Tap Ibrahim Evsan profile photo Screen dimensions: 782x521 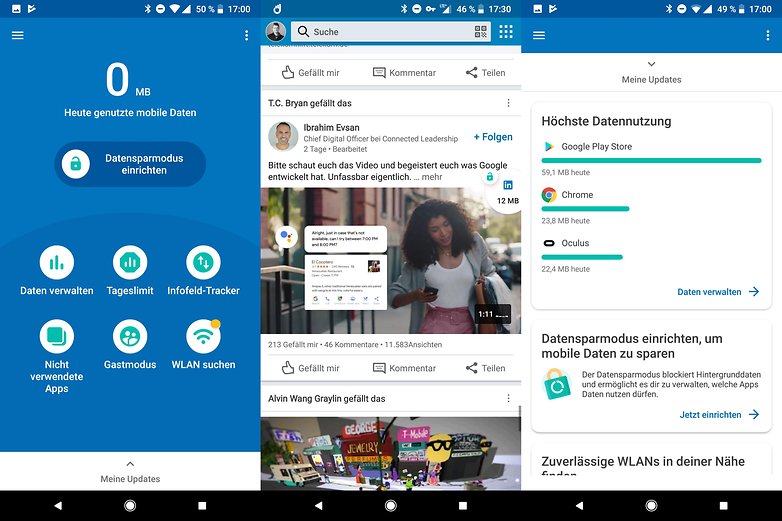(x=283, y=137)
